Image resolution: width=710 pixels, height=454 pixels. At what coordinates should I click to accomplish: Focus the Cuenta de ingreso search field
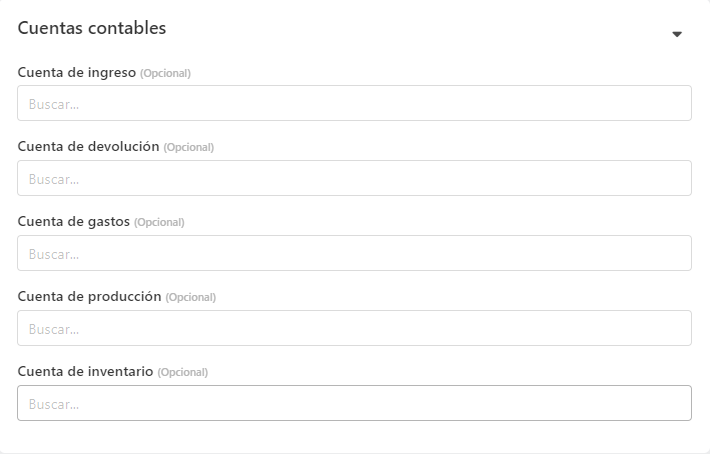click(355, 103)
